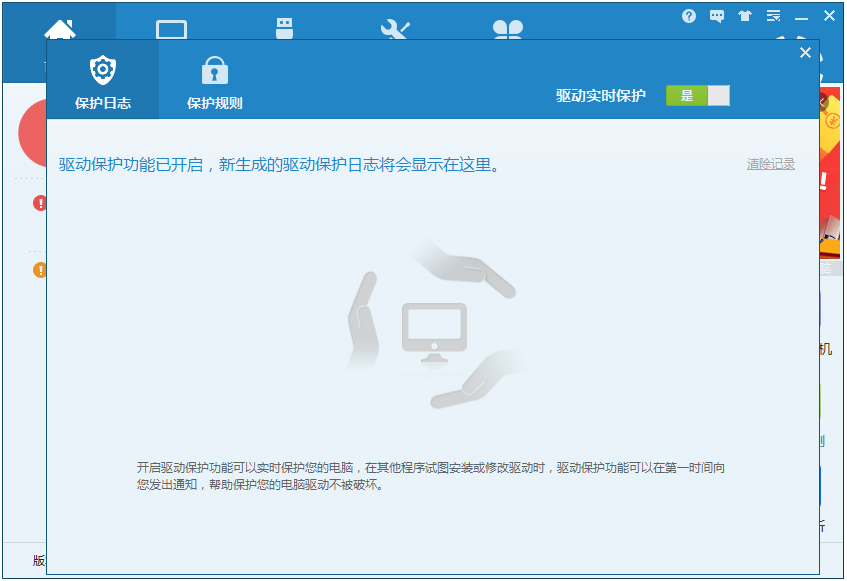Click the description text 开启驱动保护功能可以实时保护
The image size is (847, 581).
(x=431, y=476)
